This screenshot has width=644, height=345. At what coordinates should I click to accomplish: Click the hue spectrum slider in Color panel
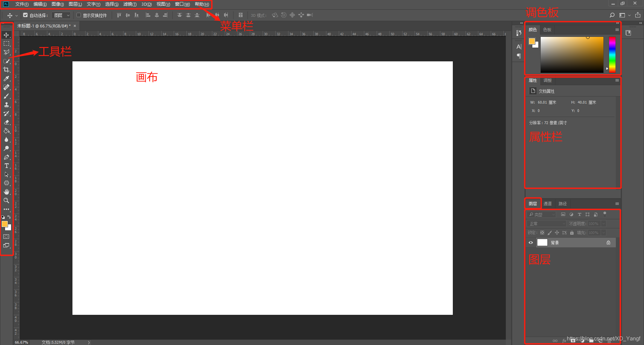[612, 55]
